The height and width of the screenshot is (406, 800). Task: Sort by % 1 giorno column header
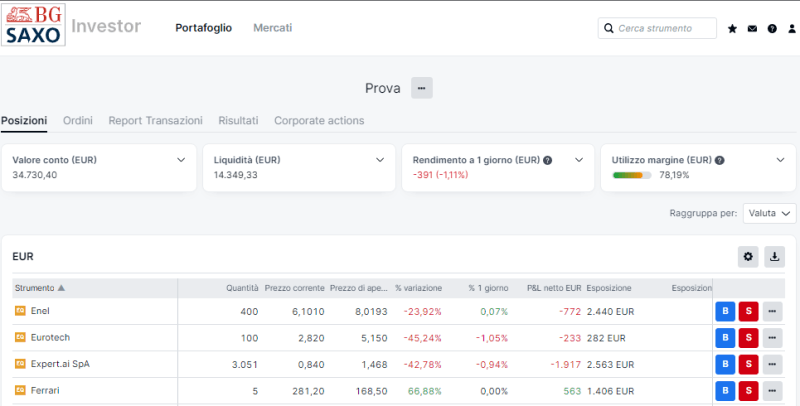(488, 288)
